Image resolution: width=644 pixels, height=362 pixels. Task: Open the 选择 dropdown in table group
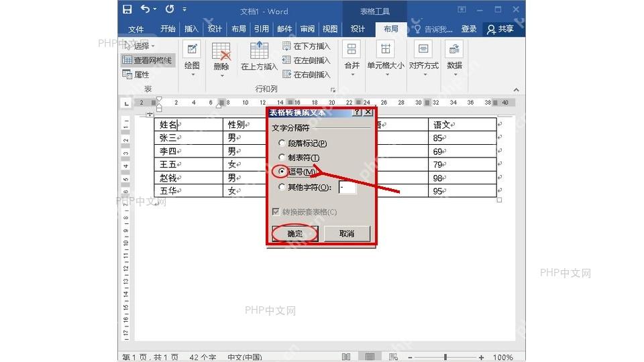tap(138, 46)
